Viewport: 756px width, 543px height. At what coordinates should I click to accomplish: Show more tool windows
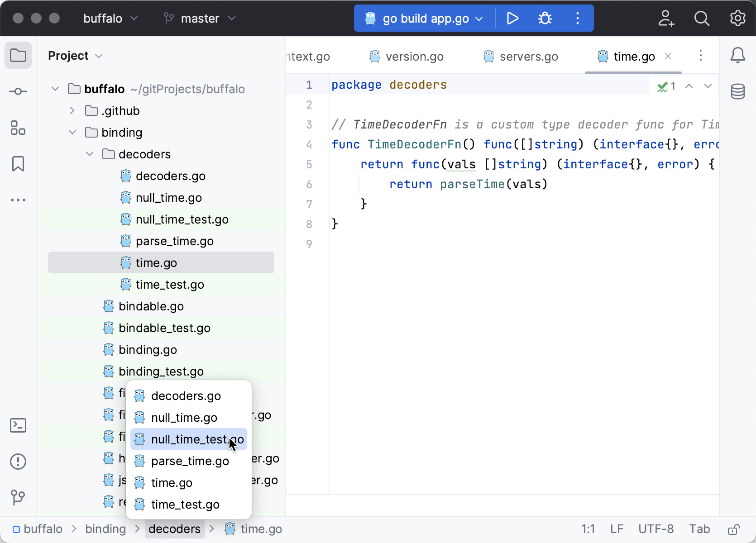tap(18, 200)
